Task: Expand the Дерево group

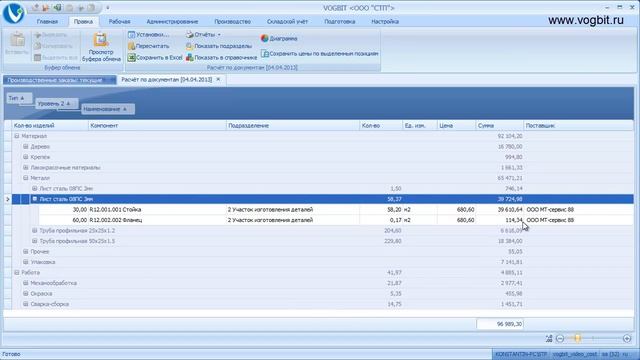Action: click(26, 147)
